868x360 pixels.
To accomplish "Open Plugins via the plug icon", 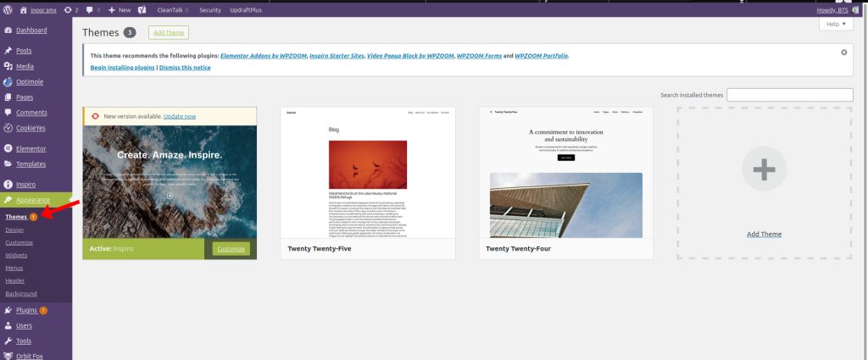I will coord(8,310).
